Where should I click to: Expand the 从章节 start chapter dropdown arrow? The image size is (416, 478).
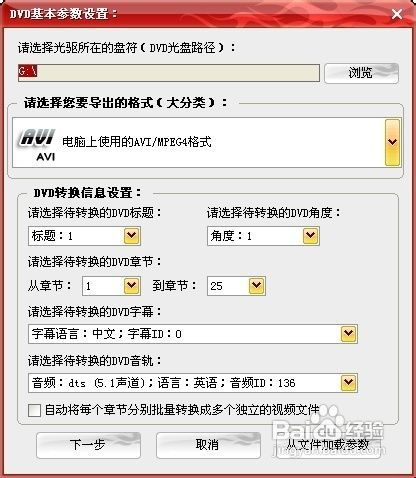[x=132, y=286]
